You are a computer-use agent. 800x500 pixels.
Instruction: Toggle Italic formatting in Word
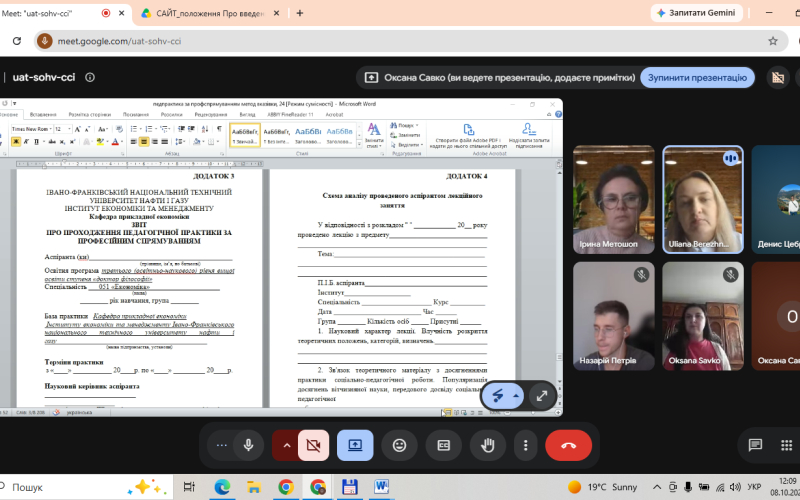tap(26, 141)
